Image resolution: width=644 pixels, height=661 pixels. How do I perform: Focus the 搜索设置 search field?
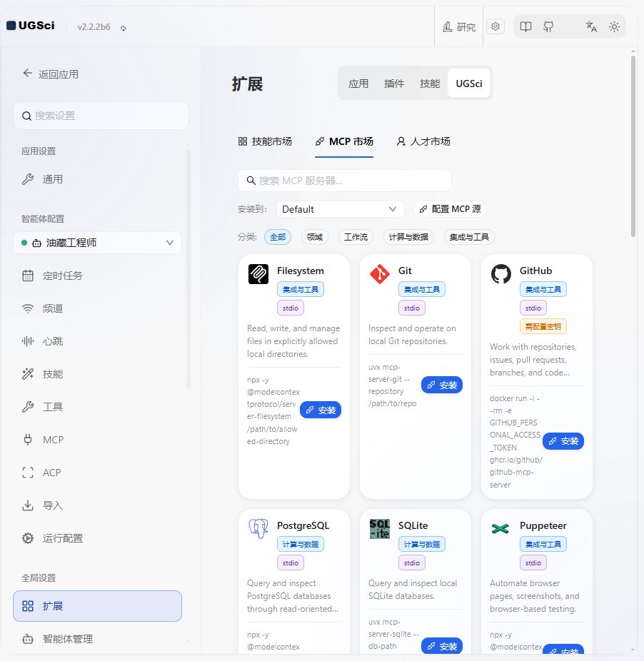tap(101, 116)
